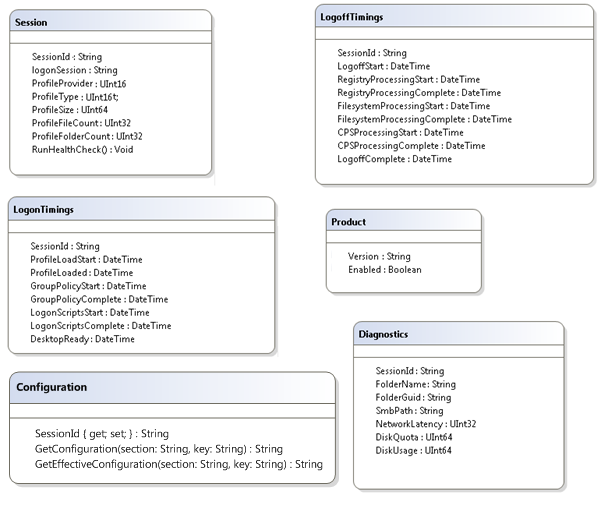The image size is (601, 509).
Task: Select the Session class title
Action: (31, 22)
